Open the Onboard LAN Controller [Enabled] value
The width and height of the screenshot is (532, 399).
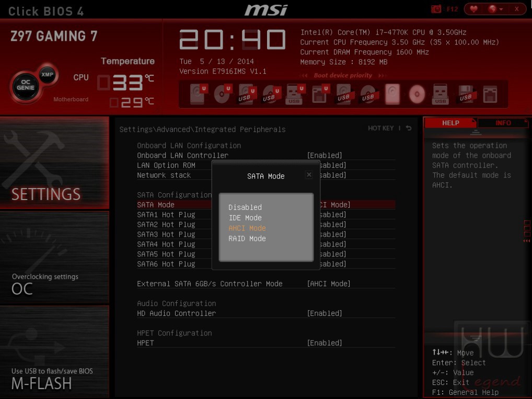click(325, 155)
